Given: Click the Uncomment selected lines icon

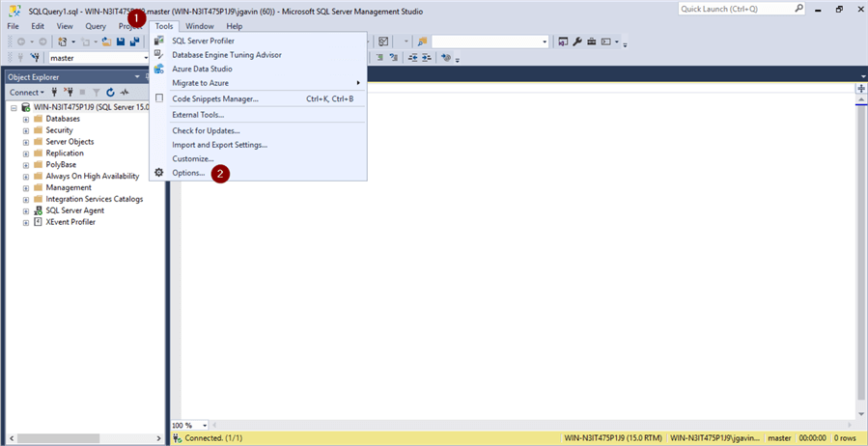Looking at the screenshot, I should [x=394, y=57].
